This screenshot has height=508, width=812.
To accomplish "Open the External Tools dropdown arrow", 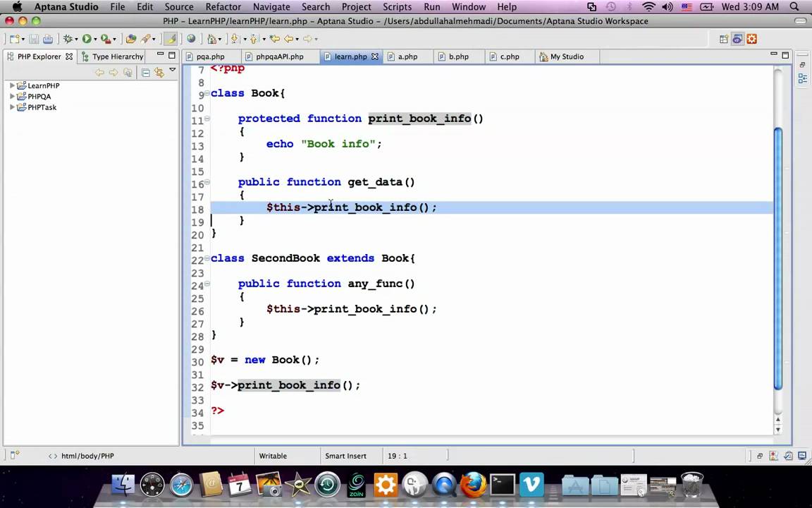I will [x=114, y=40].
